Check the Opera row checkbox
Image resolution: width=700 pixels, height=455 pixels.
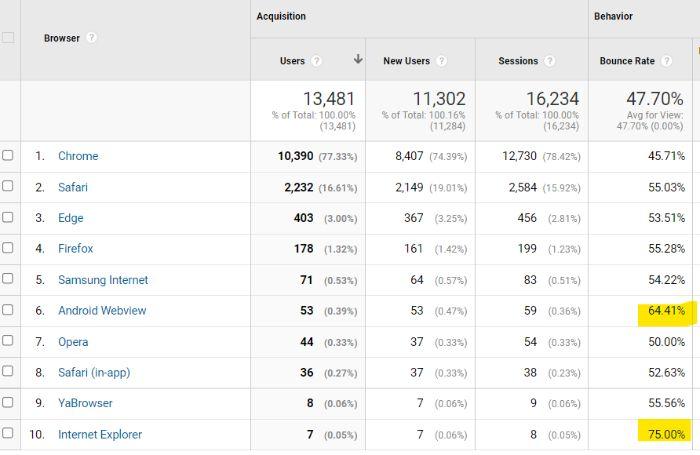click(8, 341)
